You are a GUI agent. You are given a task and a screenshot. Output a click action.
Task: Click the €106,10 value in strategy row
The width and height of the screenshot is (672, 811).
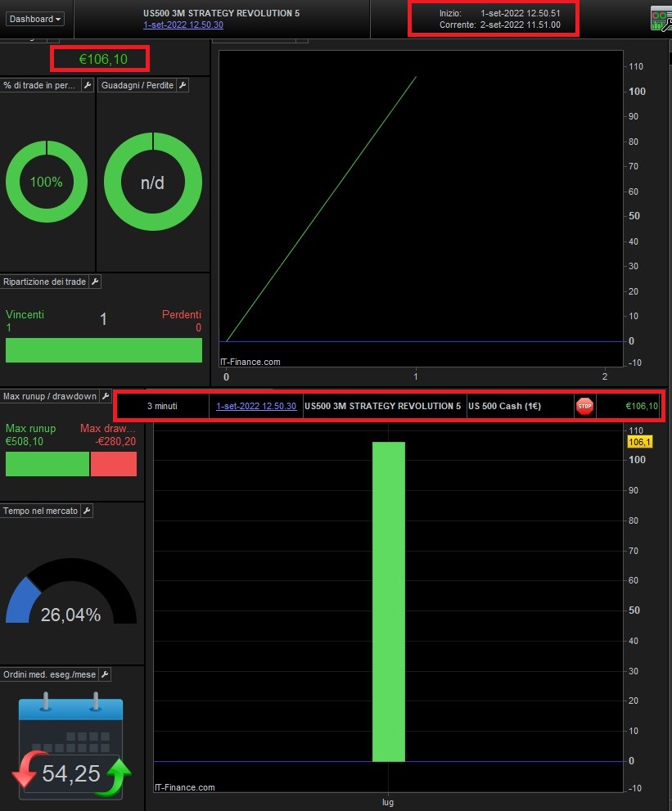642,407
